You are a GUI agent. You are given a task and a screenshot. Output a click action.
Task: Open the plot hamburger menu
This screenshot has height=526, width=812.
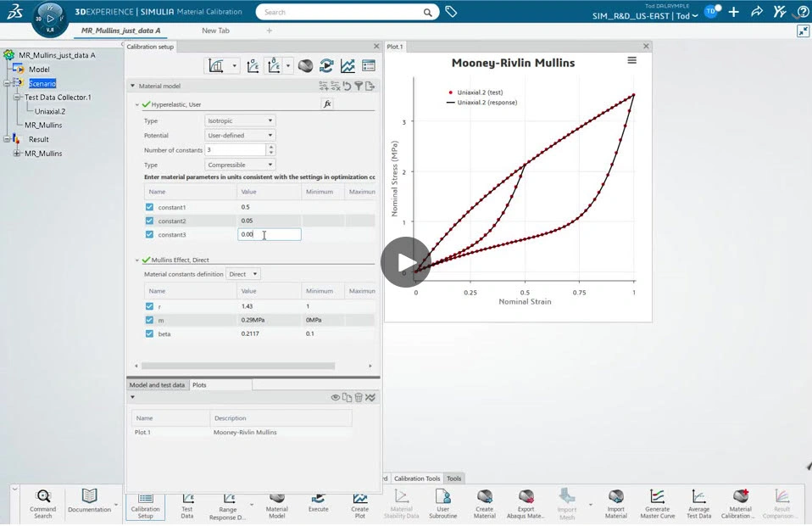click(631, 60)
